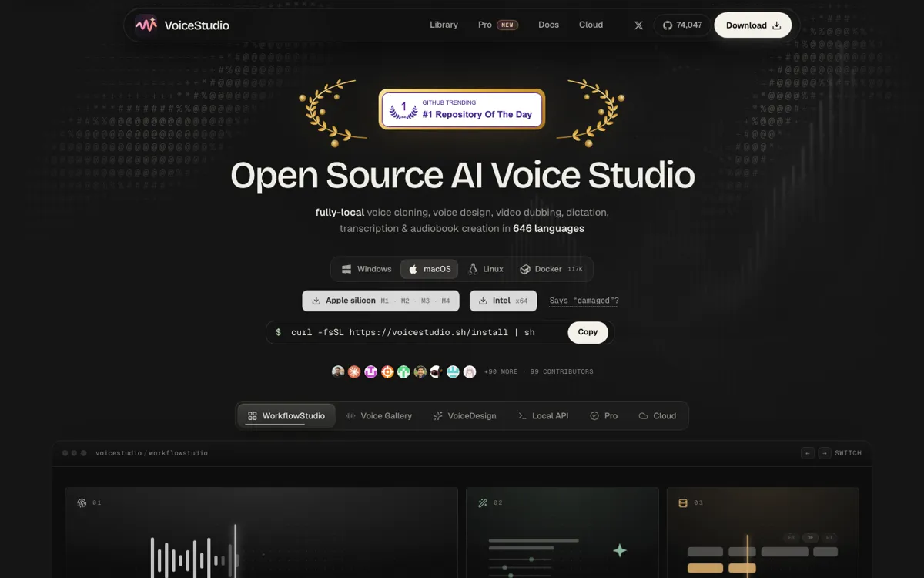
Task: Open the Pro nav link
Action: pyautogui.click(x=484, y=25)
